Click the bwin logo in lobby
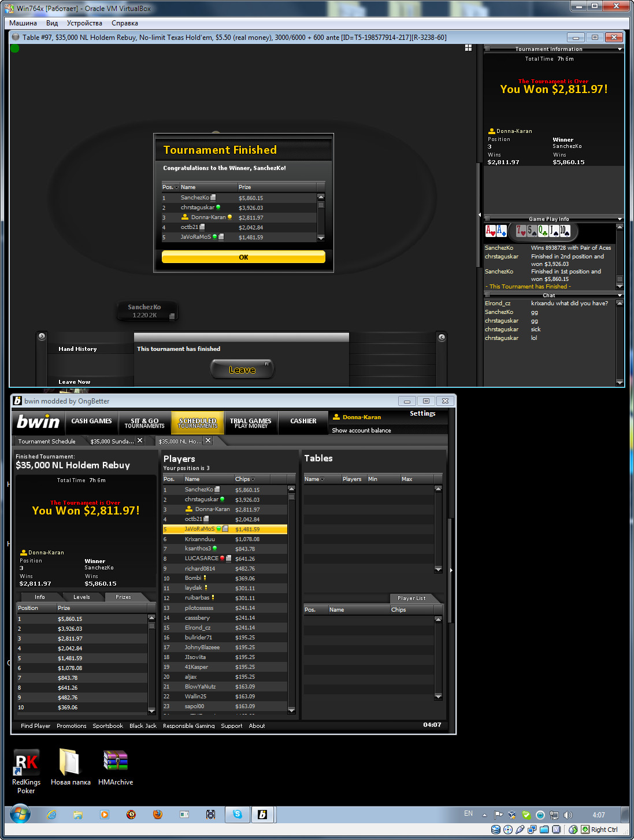Viewport: 634px width, 840px height. click(38, 422)
